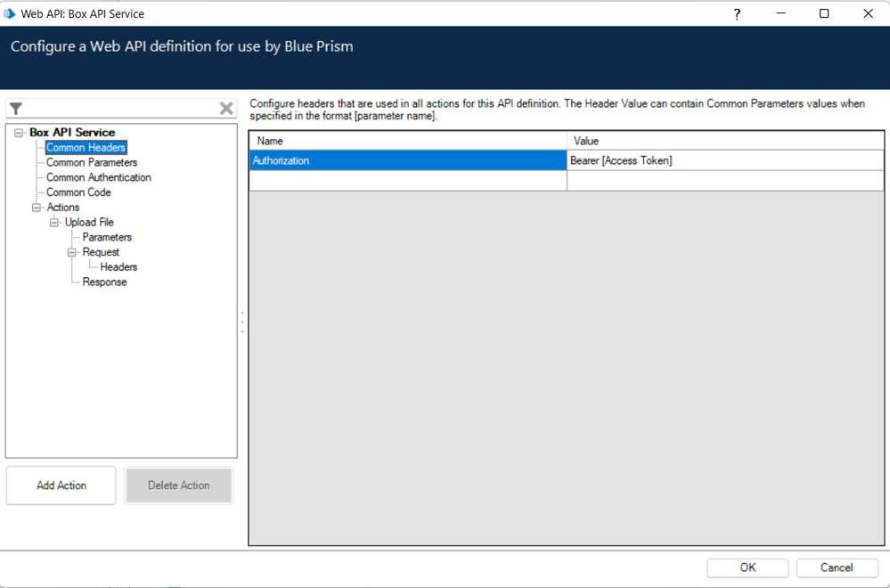Collapse the Box API Service root node
The height and width of the screenshot is (588, 890).
(19, 133)
